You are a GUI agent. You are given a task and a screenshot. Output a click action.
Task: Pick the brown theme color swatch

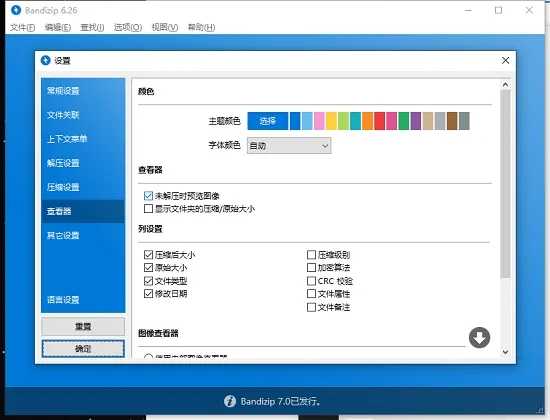tap(452, 121)
